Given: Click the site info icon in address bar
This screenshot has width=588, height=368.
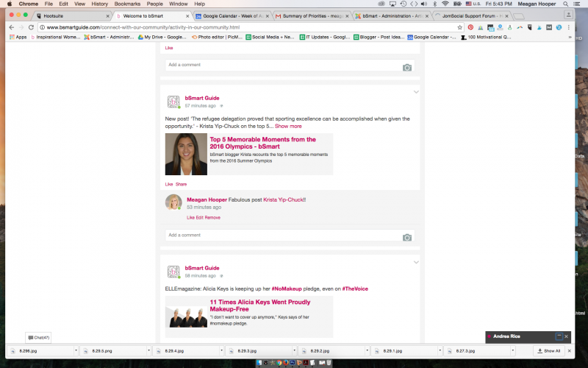Looking at the screenshot, I should click(43, 27).
